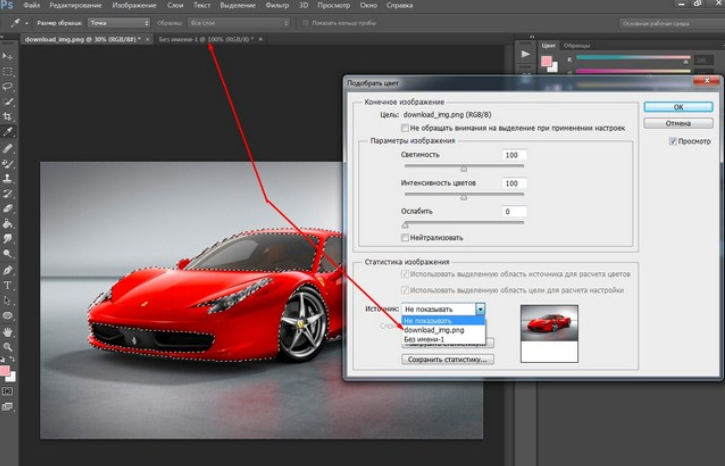Open the Редактирование menu
This screenshot has height=466, width=725.
(x=75, y=6)
